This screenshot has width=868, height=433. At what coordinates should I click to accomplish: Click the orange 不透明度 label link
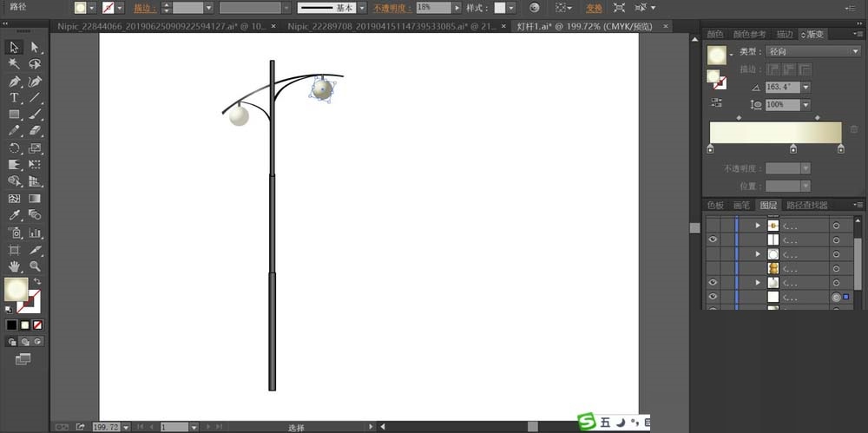coord(393,8)
